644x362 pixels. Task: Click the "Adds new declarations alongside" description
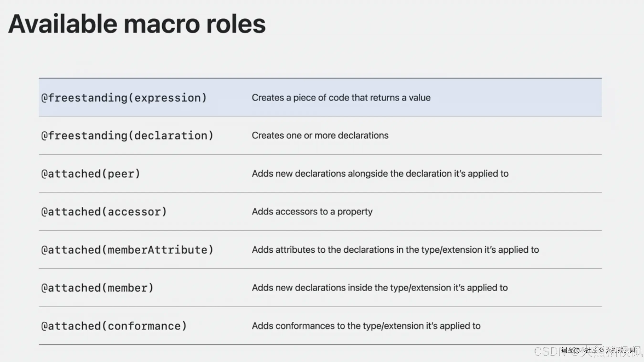click(x=380, y=174)
